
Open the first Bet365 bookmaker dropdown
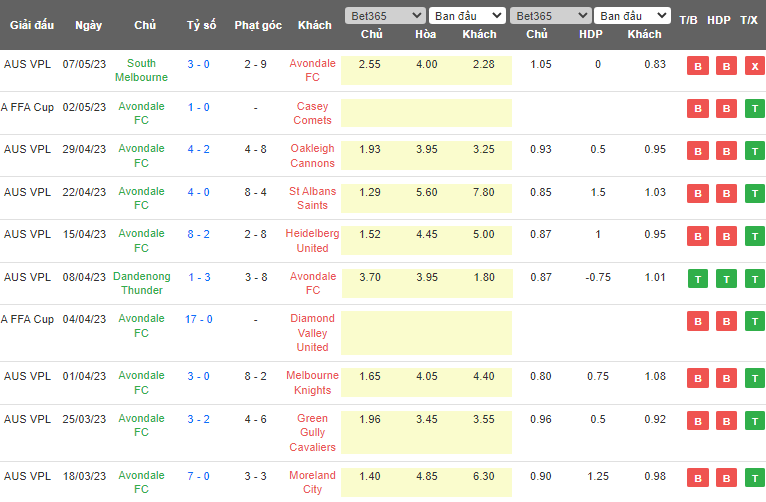[384, 16]
